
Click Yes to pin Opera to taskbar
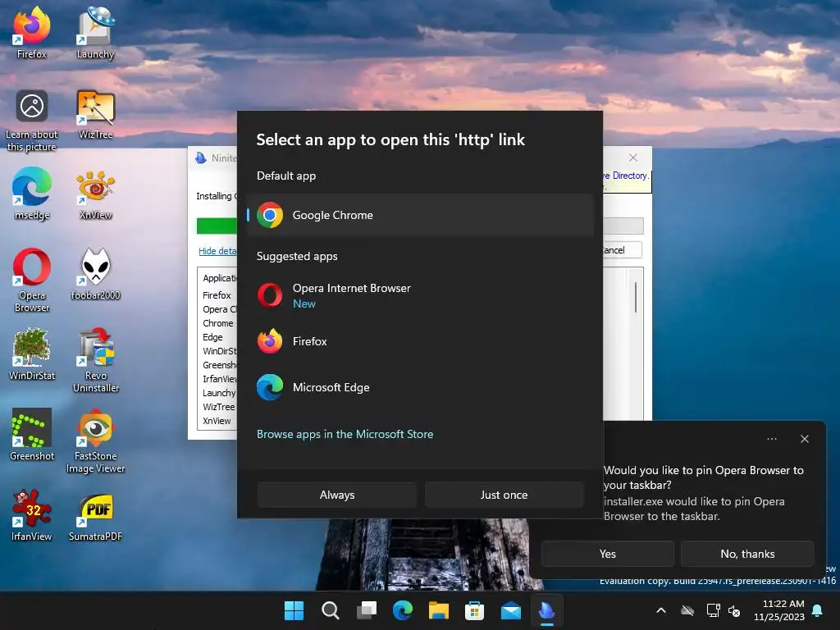(608, 554)
